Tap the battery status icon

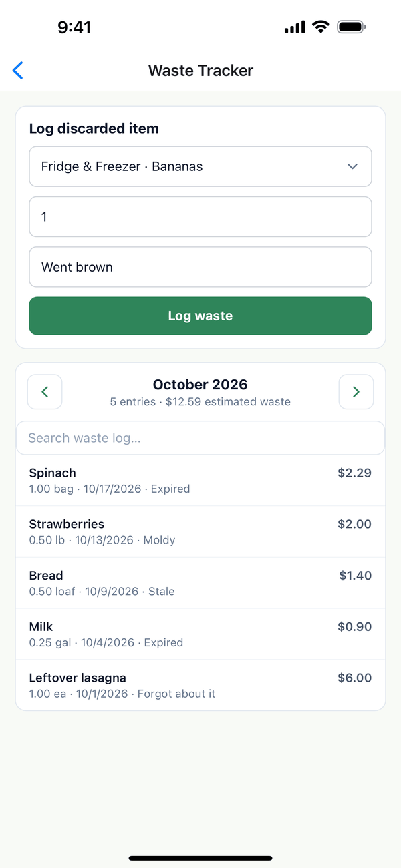(352, 27)
